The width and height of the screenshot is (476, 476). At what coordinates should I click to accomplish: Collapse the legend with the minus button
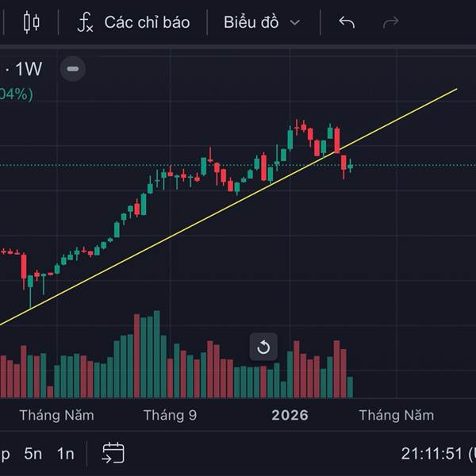pos(73,69)
